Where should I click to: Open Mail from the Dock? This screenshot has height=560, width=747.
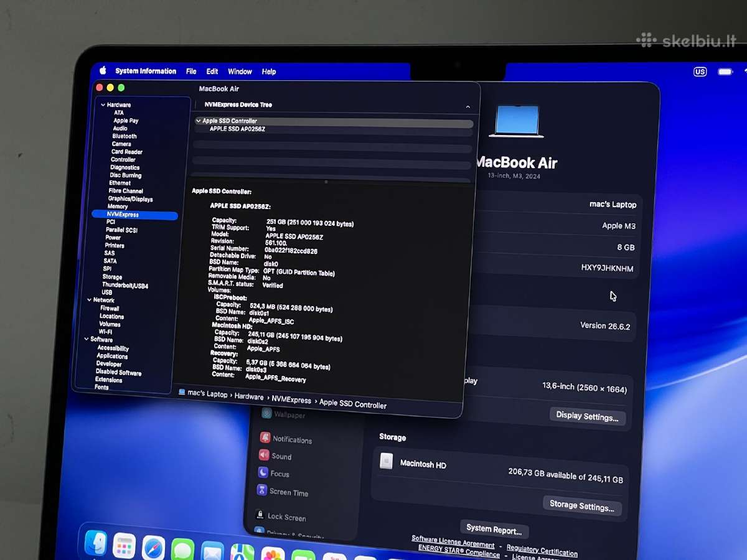[212, 551]
